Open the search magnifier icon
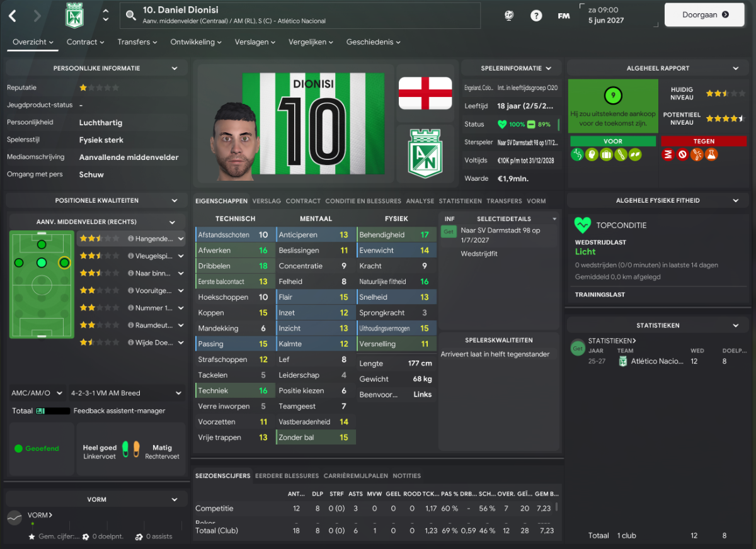Viewport: 756px width, 549px height. click(131, 15)
